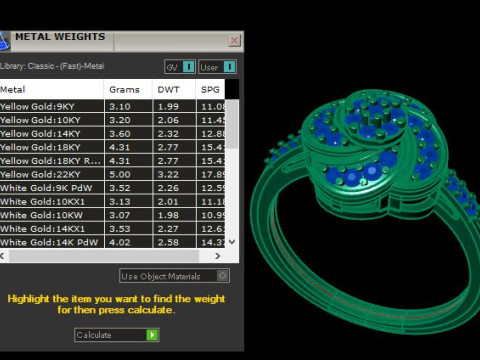Select the White Gold:10KX1 row
Viewport: 480px width, 360px height.
point(112,202)
